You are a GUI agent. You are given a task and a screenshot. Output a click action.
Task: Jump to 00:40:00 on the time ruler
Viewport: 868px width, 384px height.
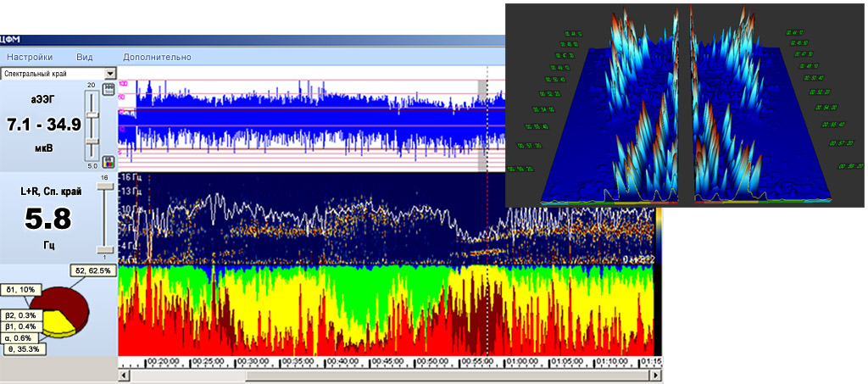[343, 363]
